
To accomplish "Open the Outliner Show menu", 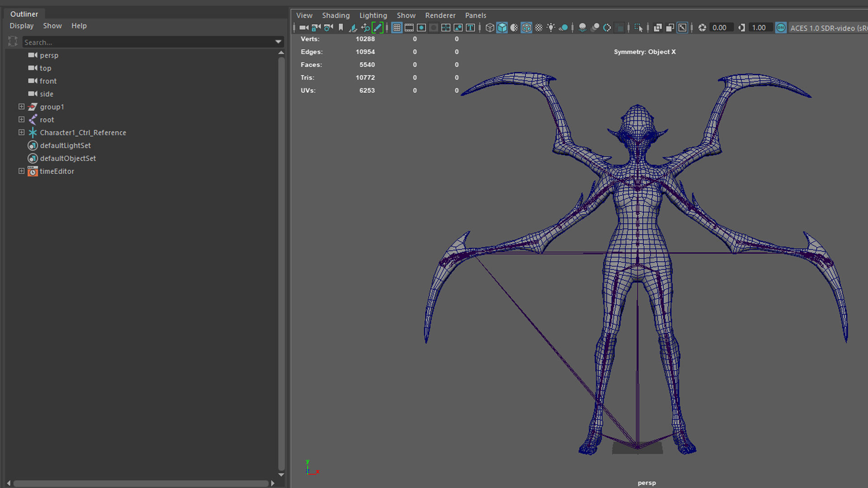I will tap(52, 26).
